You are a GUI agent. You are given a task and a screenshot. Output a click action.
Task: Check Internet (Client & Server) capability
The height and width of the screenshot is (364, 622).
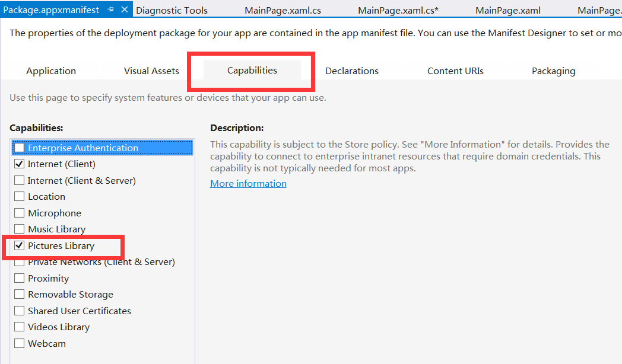(x=20, y=180)
